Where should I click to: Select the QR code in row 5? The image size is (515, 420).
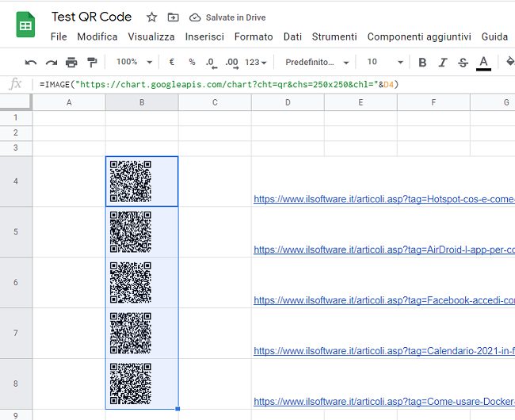[x=131, y=232]
